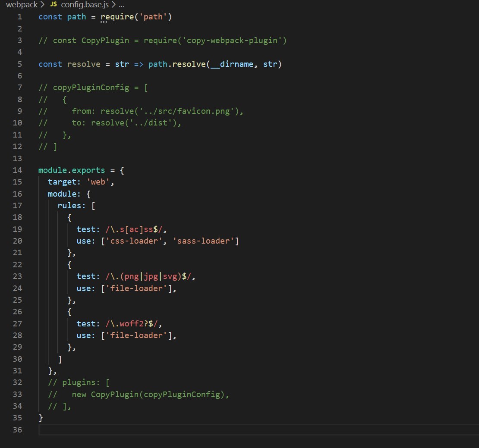The width and height of the screenshot is (479, 448).
Task: Click the woff2 regex on line 27
Action: [x=131, y=324]
